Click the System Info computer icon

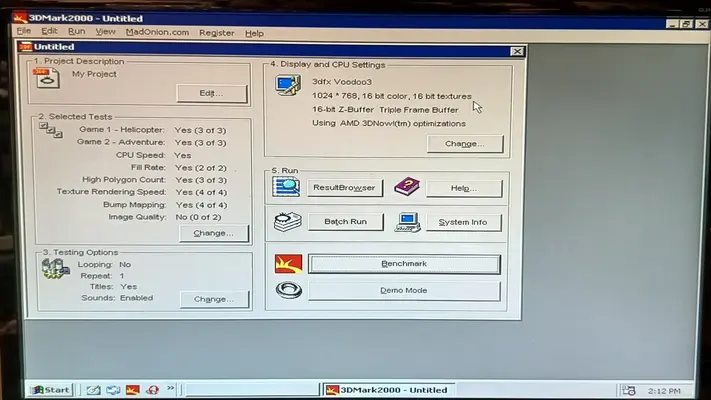click(406, 222)
